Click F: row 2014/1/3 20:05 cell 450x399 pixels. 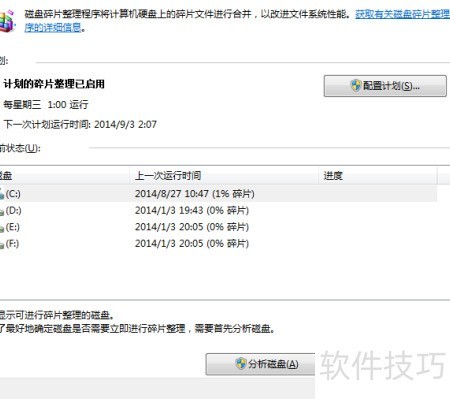tap(192, 244)
